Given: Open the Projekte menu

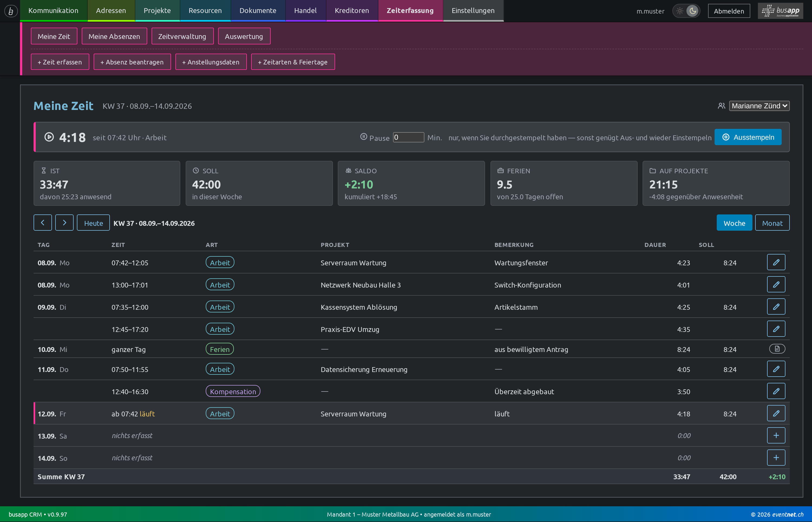Looking at the screenshot, I should tap(157, 11).
